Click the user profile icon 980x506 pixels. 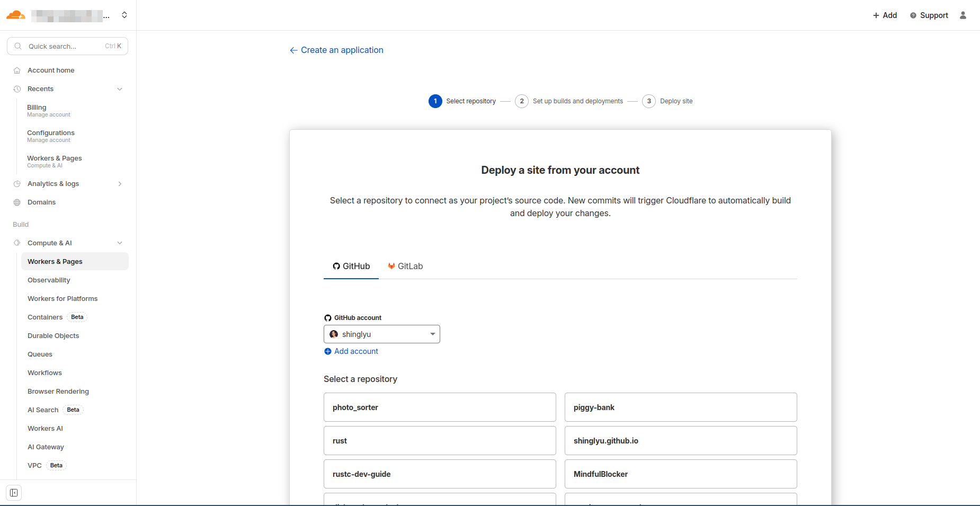tap(964, 15)
